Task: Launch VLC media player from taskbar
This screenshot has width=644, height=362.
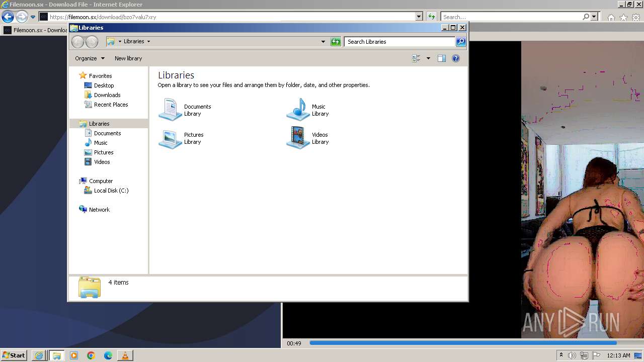Action: tap(125, 355)
